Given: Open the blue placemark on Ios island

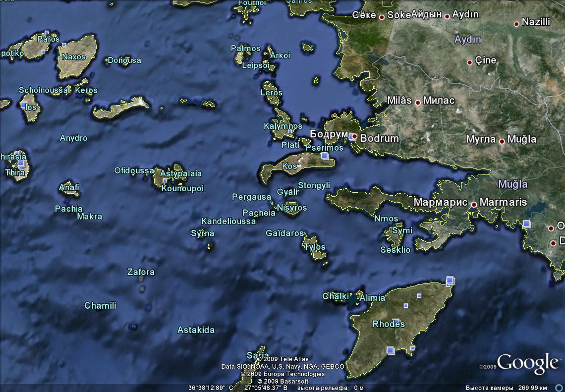Looking at the screenshot, I should point(23,106).
